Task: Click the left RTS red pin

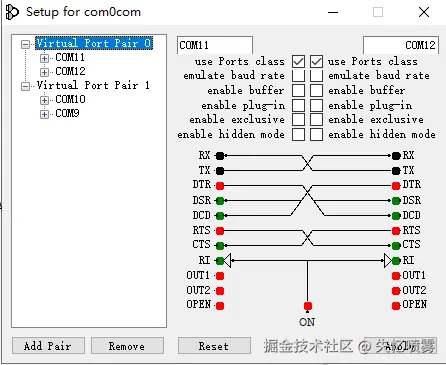Action: tap(220, 231)
